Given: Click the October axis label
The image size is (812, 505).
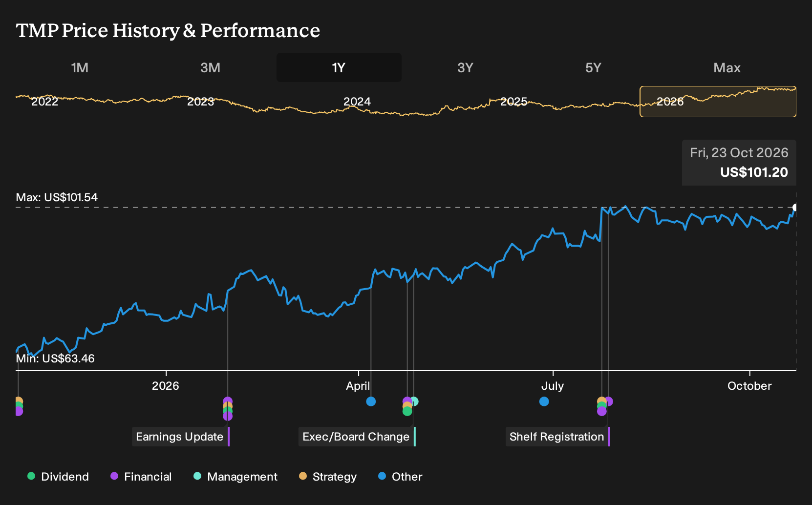Looking at the screenshot, I should coord(749,386).
